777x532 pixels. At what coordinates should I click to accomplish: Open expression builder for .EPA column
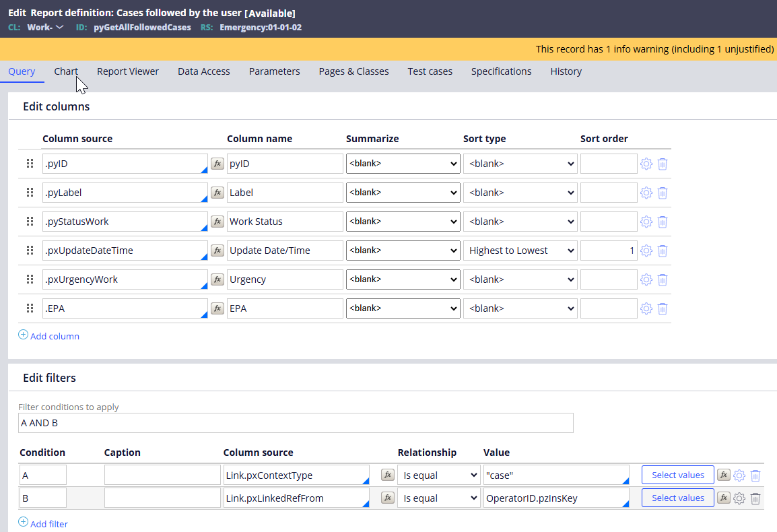[x=217, y=308]
